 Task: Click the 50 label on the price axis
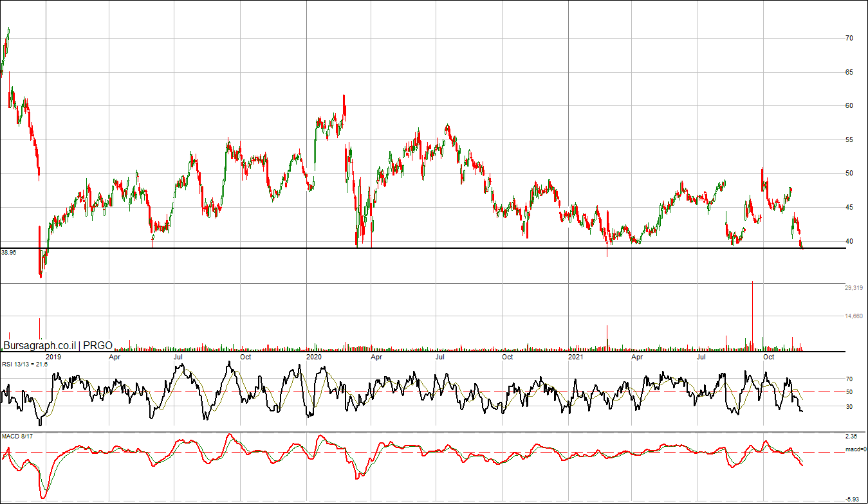click(849, 174)
